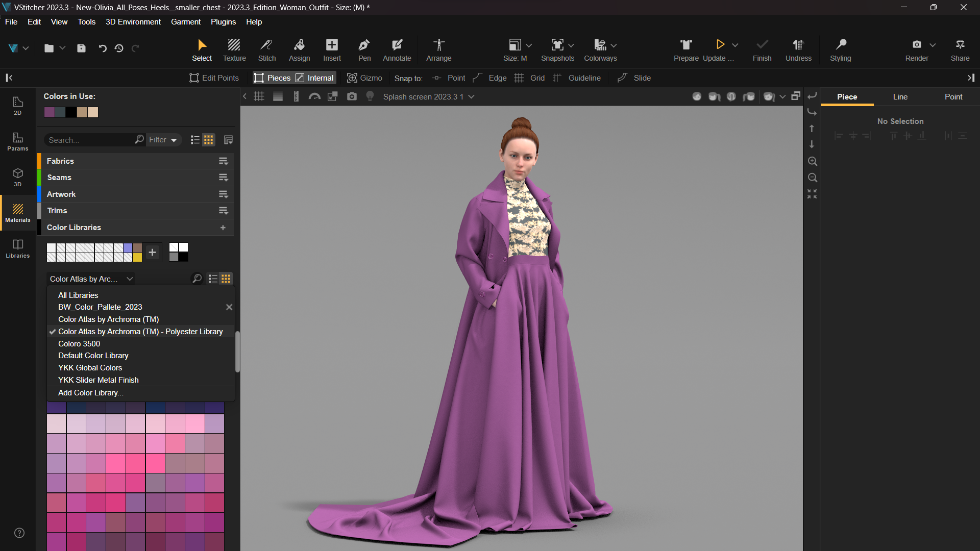Click the Assign tool icon
The width and height of the screenshot is (980, 551).
pos(299,49)
